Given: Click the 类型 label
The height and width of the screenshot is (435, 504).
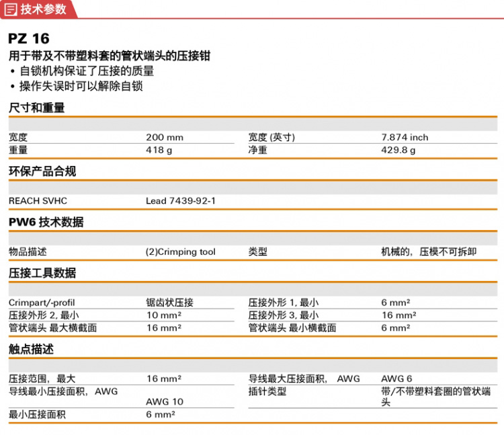Looking at the screenshot, I should click(257, 251).
